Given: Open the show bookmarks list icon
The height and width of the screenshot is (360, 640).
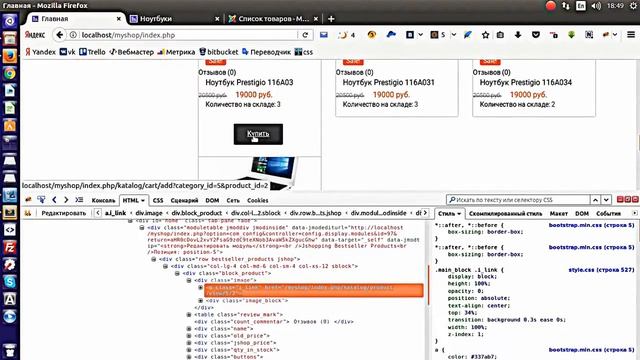Looking at the screenshot, I should [x=500, y=35].
